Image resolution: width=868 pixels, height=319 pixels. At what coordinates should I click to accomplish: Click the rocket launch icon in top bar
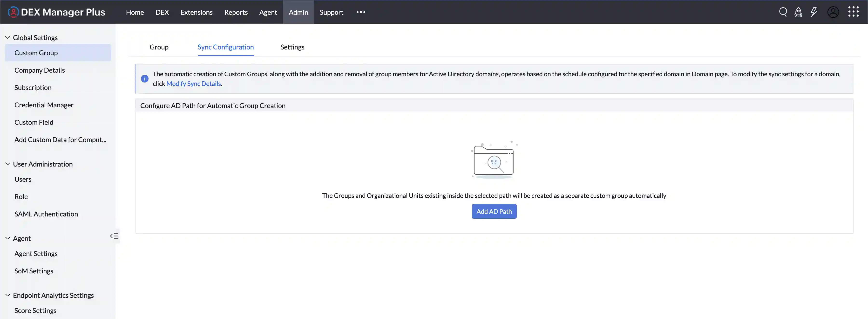pyautogui.click(x=799, y=12)
